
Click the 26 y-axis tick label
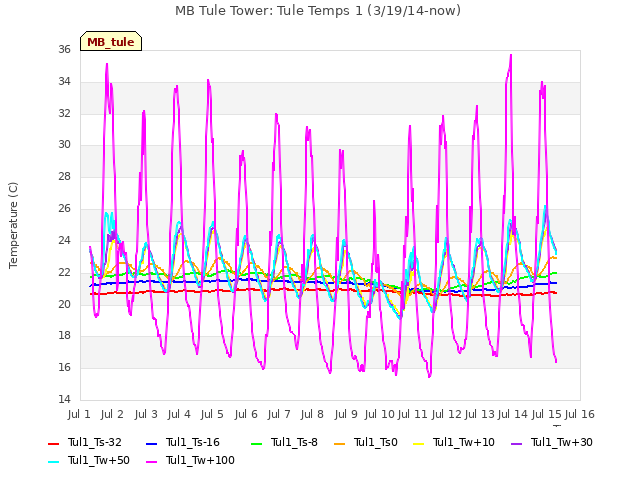click(64, 209)
